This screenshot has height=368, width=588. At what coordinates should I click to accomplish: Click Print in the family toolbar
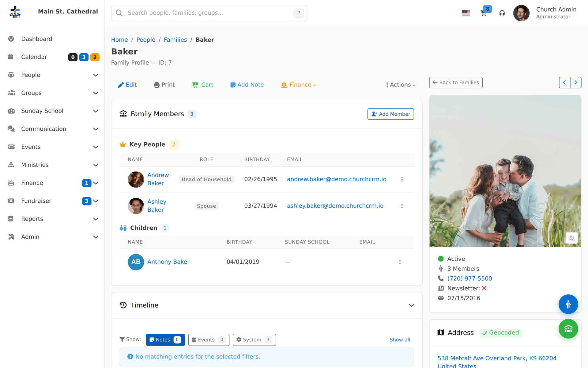pos(164,85)
